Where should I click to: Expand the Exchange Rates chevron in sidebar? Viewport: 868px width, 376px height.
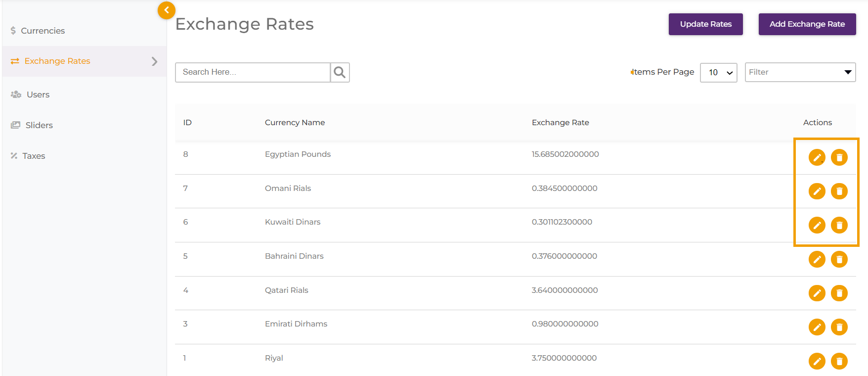(x=154, y=61)
